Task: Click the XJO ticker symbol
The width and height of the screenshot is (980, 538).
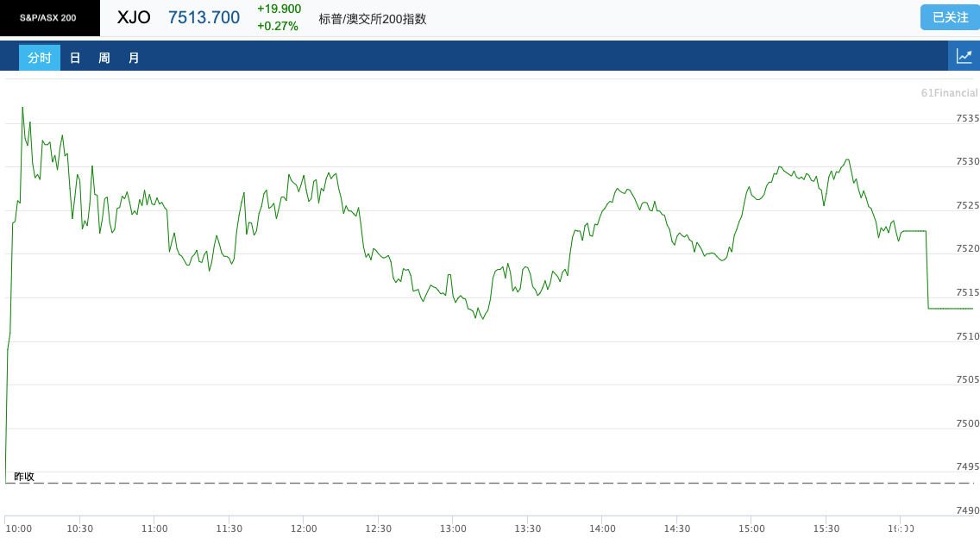Action: 134,17
